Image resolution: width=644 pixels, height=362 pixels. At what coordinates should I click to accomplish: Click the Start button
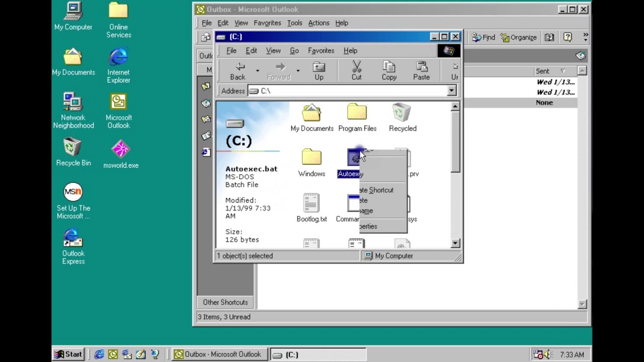point(68,354)
